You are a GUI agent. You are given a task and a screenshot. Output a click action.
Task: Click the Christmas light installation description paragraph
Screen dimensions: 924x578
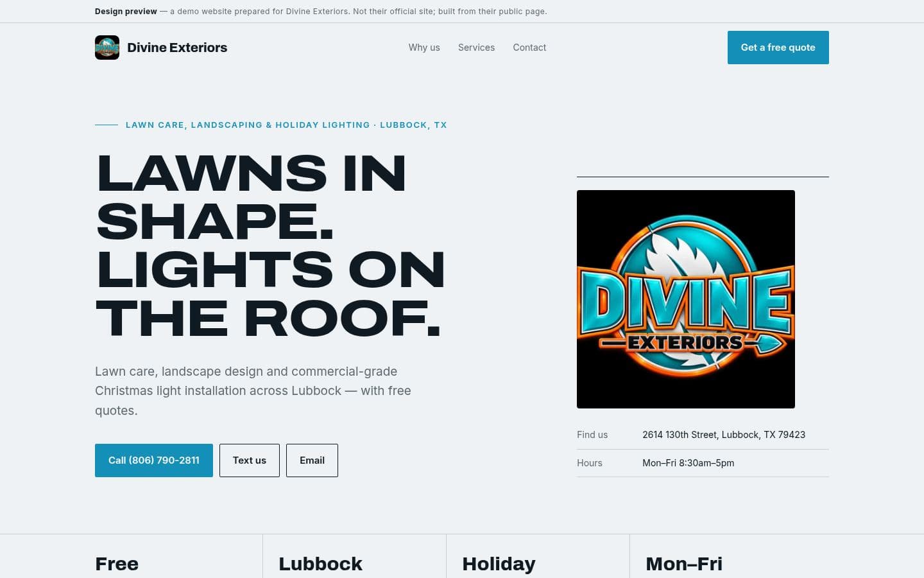[x=253, y=390]
